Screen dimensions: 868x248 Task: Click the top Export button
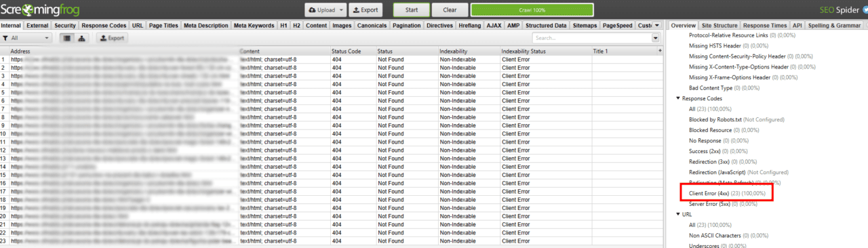366,10
